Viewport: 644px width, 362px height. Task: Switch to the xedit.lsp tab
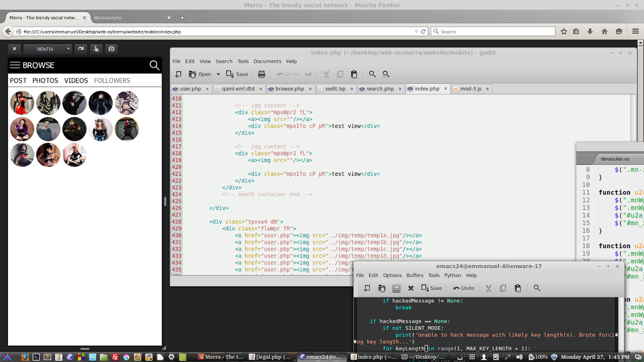coord(335,88)
